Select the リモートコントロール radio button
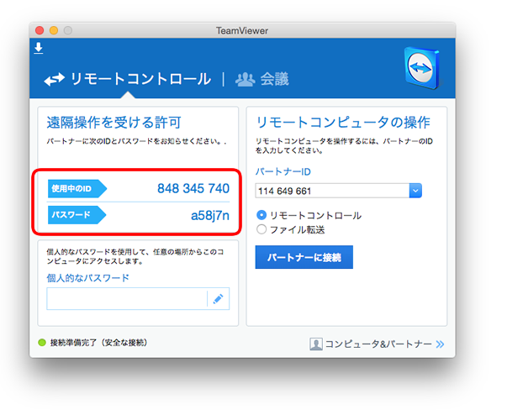Viewport: 523px width, 420px height. [x=261, y=215]
